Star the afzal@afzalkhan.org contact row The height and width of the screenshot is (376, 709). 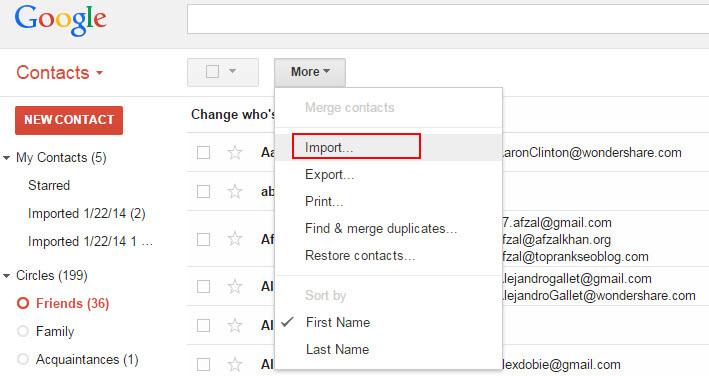pos(235,239)
